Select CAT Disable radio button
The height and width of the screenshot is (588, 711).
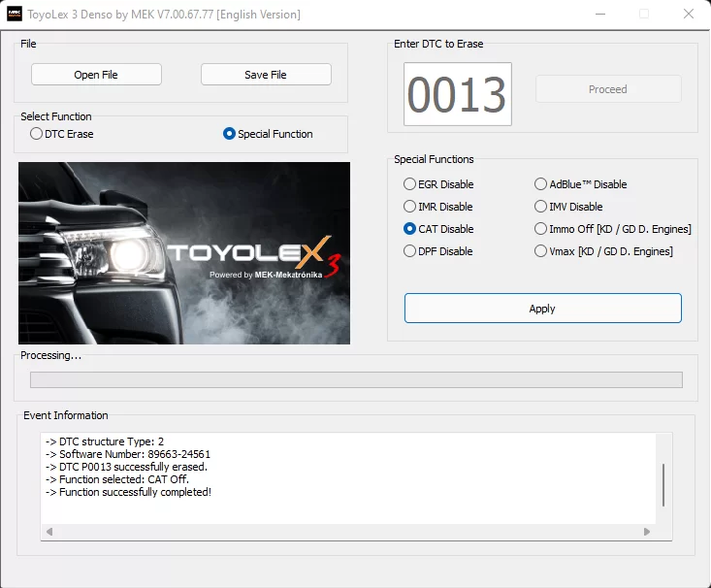[410, 229]
